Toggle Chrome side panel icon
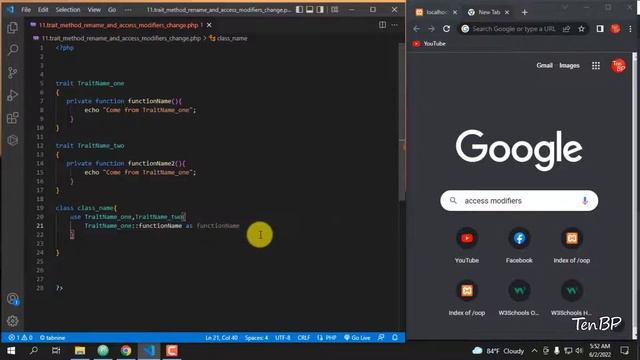The height and width of the screenshot is (360, 640). click(600, 29)
